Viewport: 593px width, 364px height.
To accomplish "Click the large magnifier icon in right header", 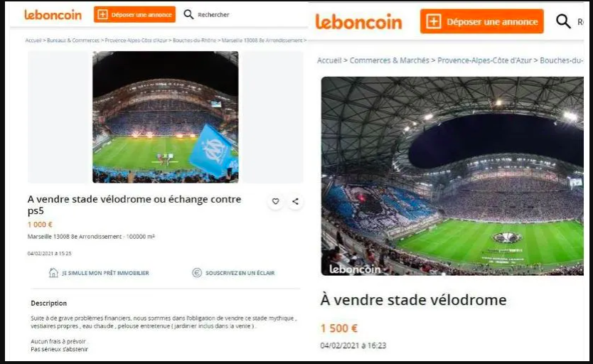I will click(563, 21).
